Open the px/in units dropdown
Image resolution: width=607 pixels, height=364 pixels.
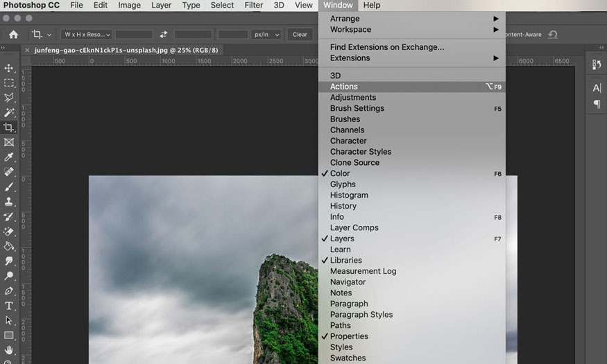(267, 34)
